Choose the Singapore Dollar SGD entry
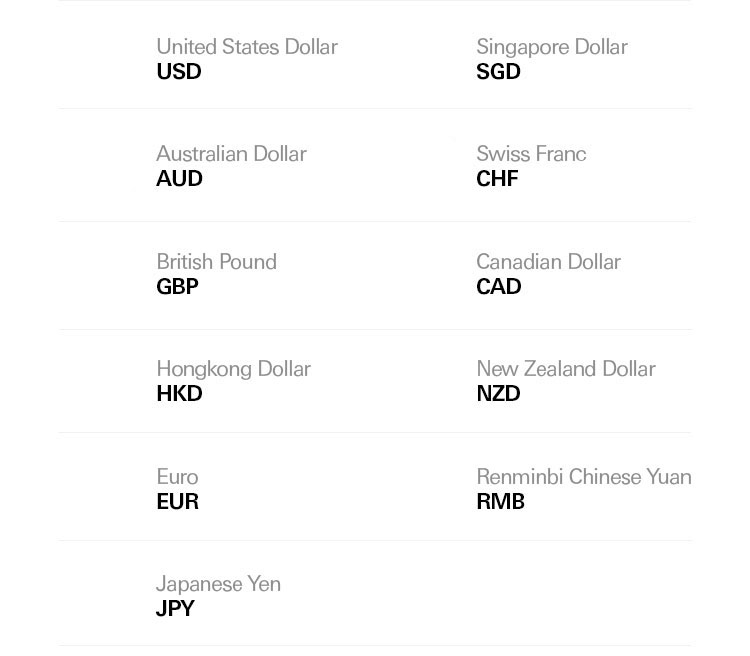The image size is (750, 656). tap(551, 59)
